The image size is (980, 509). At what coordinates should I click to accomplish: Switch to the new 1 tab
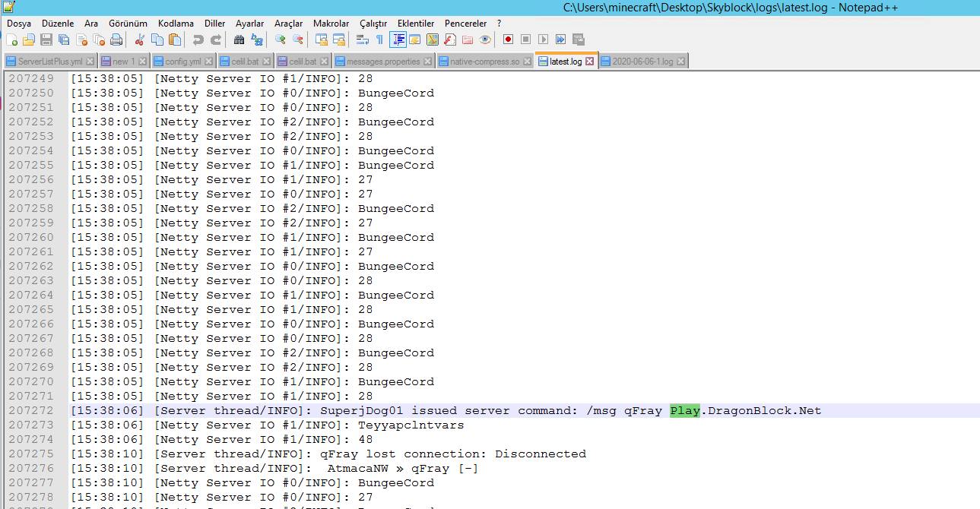click(124, 62)
